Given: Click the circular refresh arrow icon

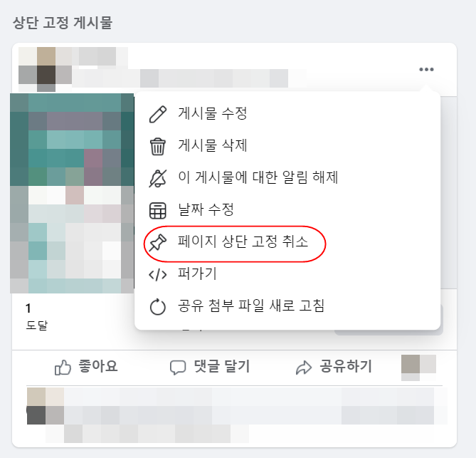Looking at the screenshot, I should pyautogui.click(x=157, y=307).
